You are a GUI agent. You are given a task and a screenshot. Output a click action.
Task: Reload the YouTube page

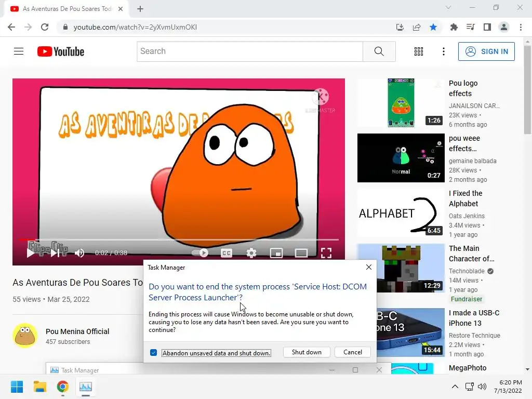pos(45,27)
